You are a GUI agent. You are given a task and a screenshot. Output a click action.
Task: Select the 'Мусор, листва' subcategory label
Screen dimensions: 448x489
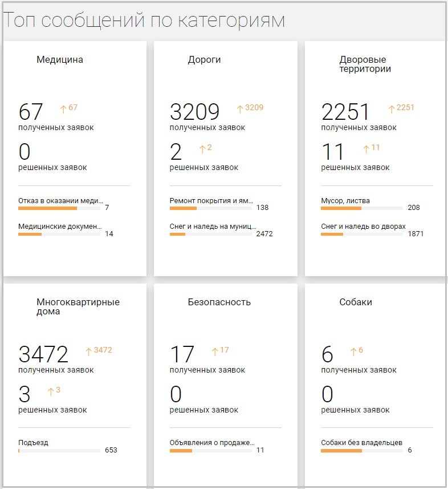[x=345, y=200]
